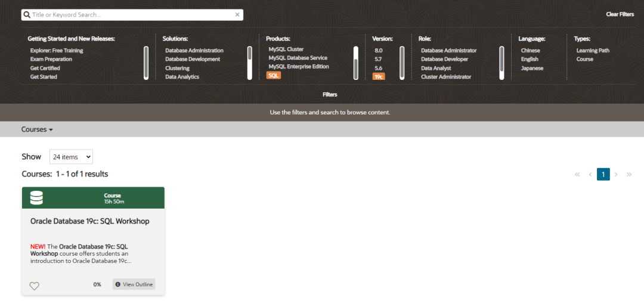
Task: Select Database Developer role filter
Action: tap(445, 59)
